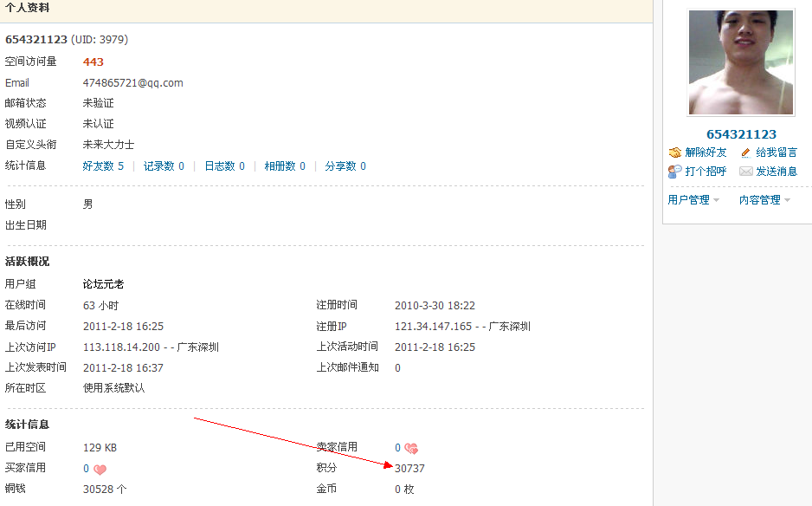View the 日志数 0 link
This screenshot has height=506, width=812.
224,165
